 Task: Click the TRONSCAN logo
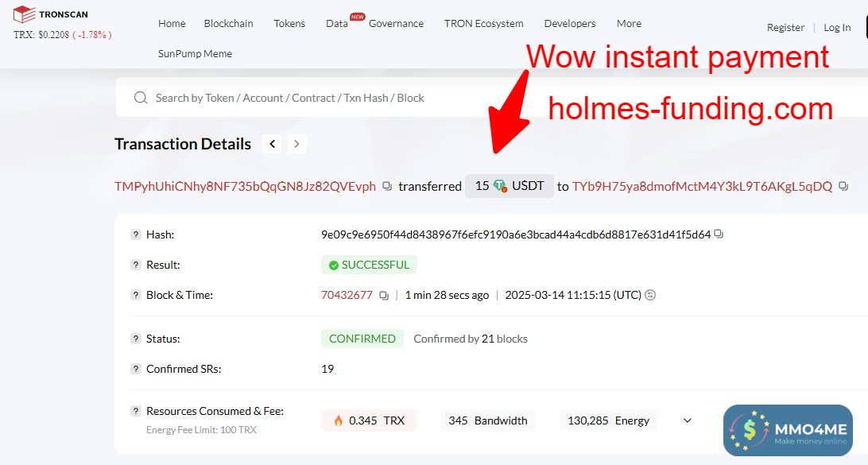tap(50, 14)
